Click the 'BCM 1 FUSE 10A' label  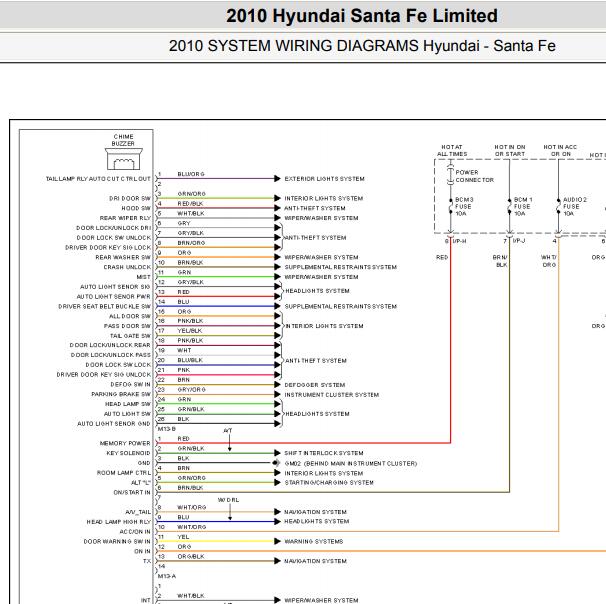tap(523, 207)
